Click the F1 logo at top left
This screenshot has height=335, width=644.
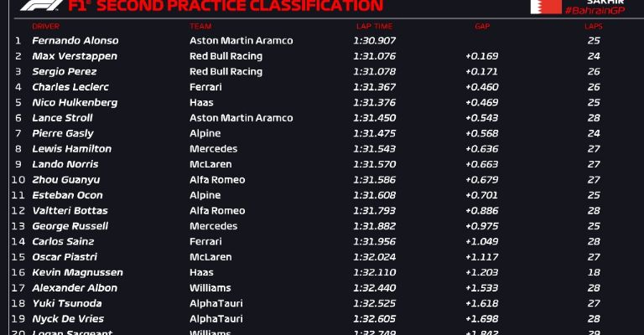41,5
